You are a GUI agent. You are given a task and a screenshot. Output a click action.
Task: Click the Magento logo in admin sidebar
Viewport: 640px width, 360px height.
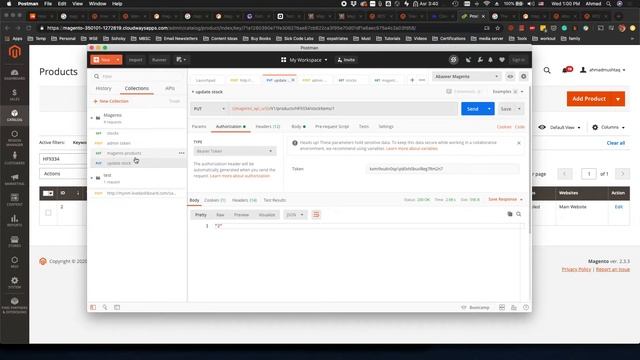(x=15, y=52)
